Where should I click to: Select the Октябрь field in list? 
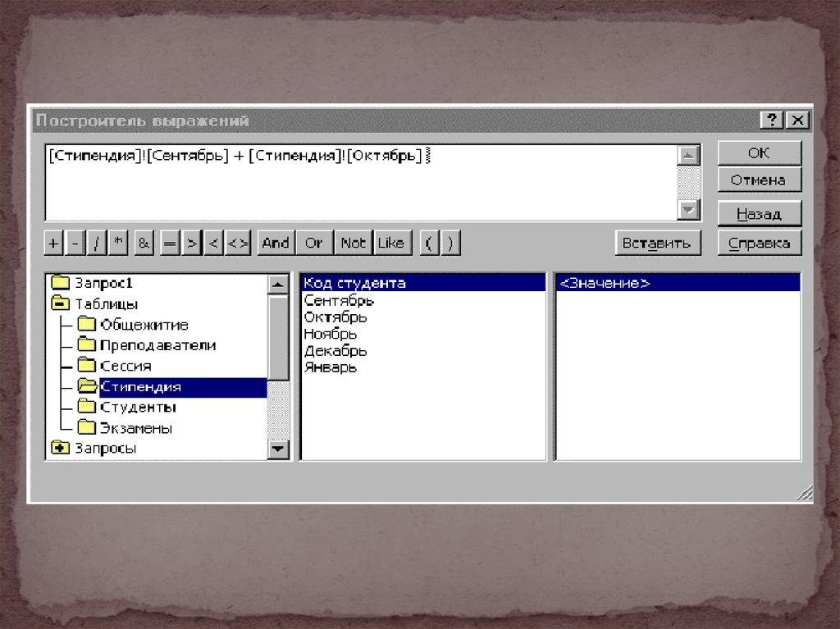336,317
